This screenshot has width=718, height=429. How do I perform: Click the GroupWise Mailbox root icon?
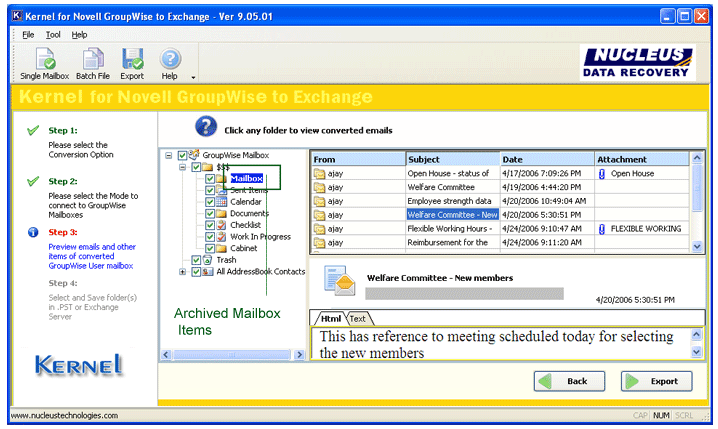194,155
